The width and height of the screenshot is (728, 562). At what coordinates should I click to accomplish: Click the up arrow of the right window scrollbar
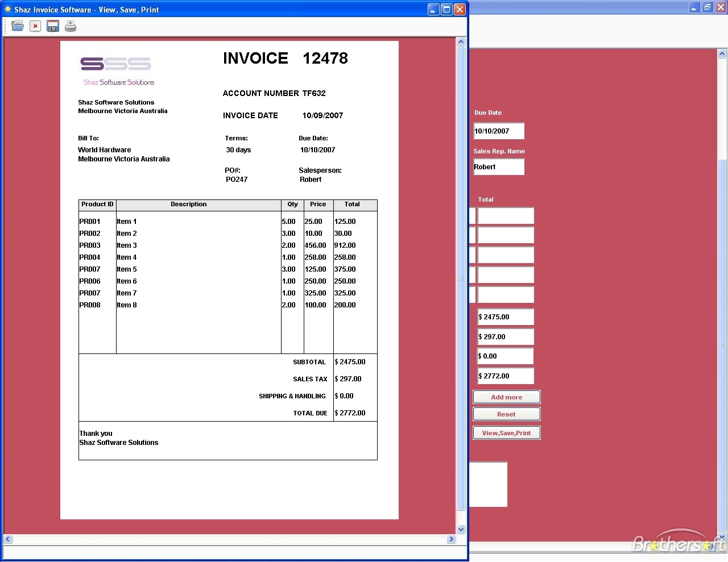(x=721, y=53)
